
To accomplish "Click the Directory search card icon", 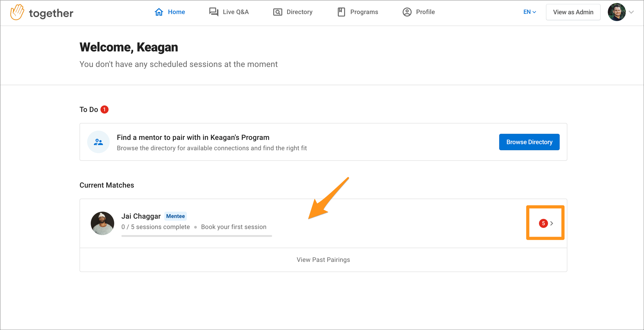I will 278,12.
